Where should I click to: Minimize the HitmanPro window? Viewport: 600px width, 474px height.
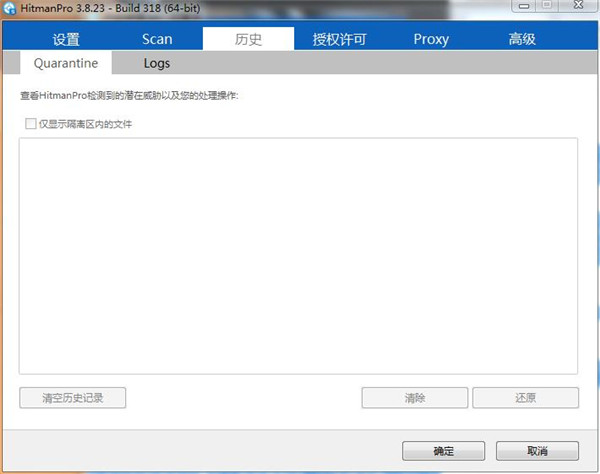524,6
